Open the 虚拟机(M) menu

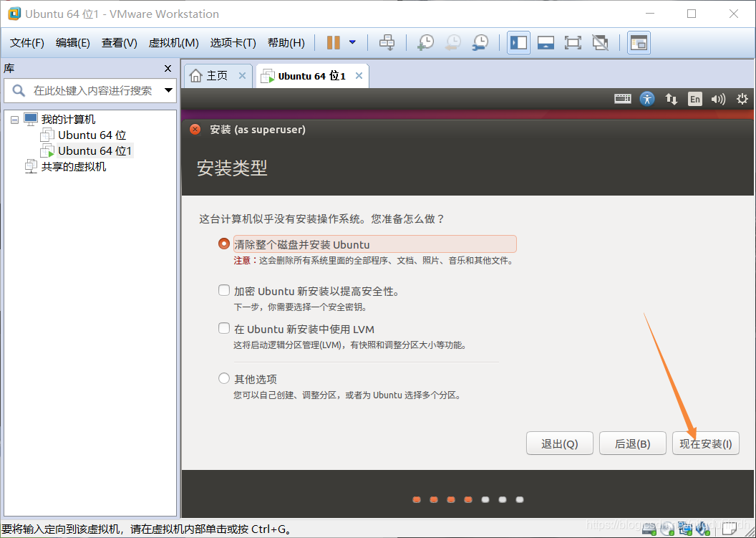pyautogui.click(x=173, y=43)
